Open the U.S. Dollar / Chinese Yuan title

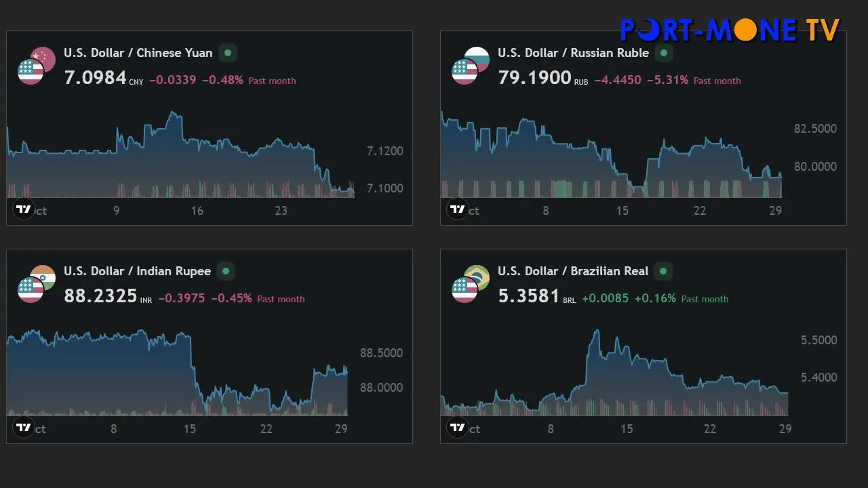click(x=138, y=53)
